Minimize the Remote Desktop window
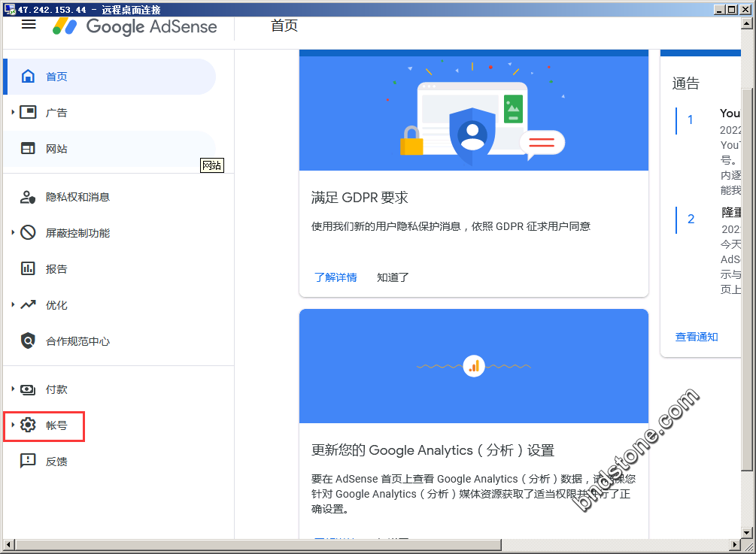 coord(720,10)
